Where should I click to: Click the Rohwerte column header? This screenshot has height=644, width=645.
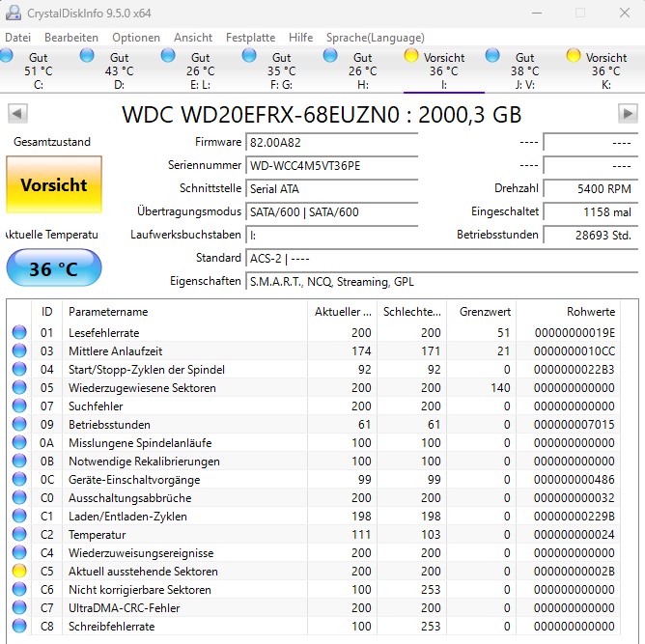(568, 311)
